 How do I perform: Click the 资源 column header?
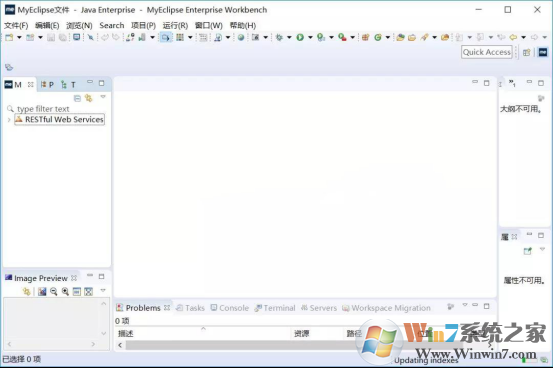click(x=317, y=333)
